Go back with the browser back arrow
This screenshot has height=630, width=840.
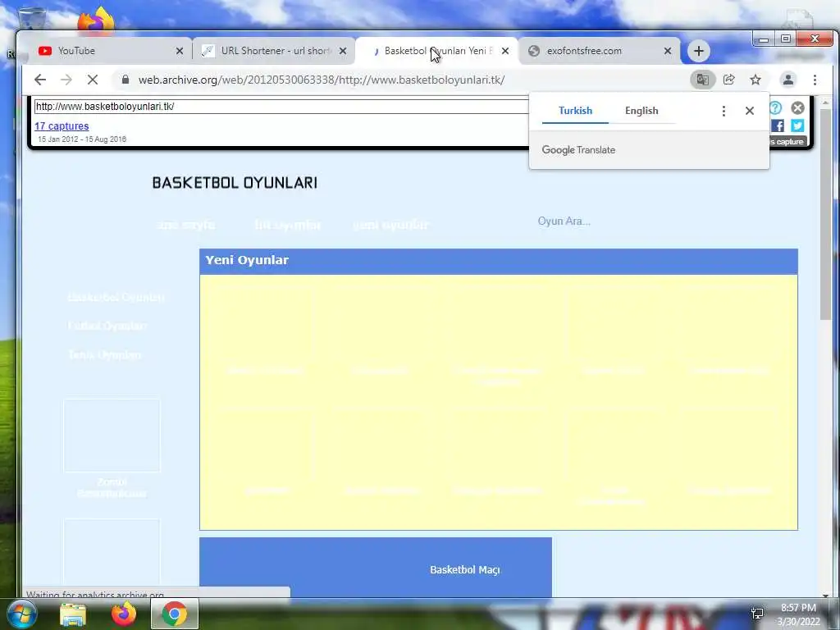tap(40, 80)
